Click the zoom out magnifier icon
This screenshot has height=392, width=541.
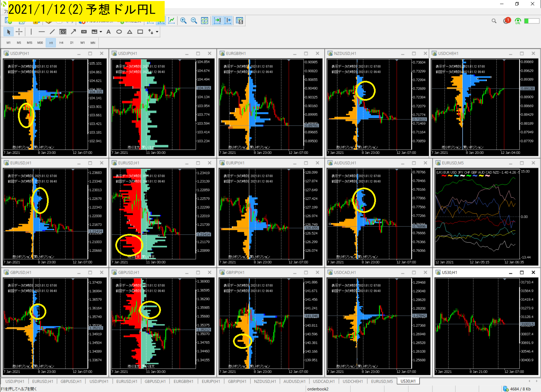click(x=194, y=21)
